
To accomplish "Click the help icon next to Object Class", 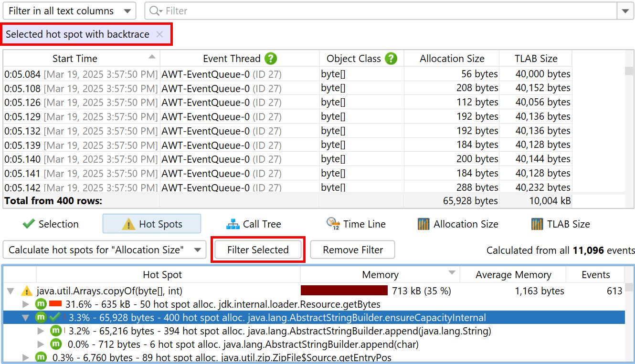I will 391,59.
